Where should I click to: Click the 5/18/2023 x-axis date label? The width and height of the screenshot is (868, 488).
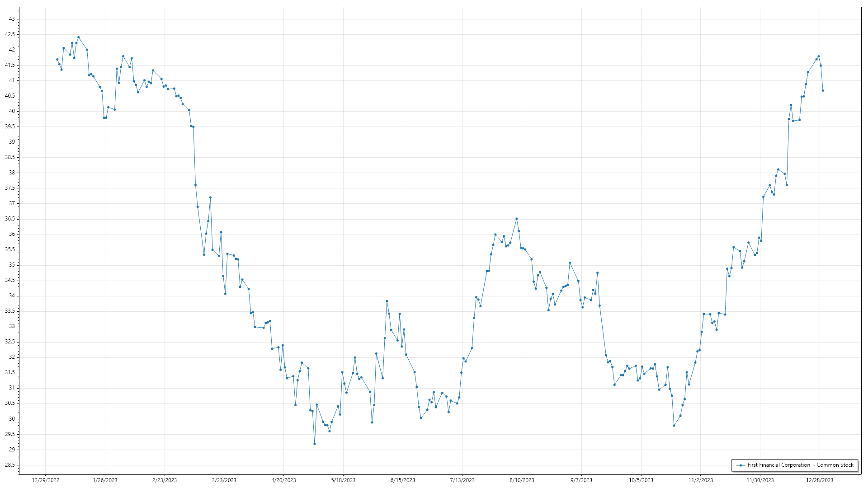click(343, 480)
